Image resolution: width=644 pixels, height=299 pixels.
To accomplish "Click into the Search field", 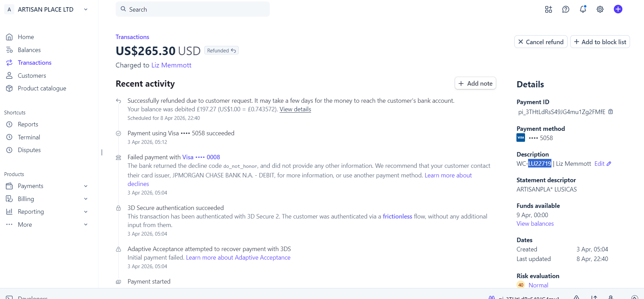I will (x=195, y=9).
